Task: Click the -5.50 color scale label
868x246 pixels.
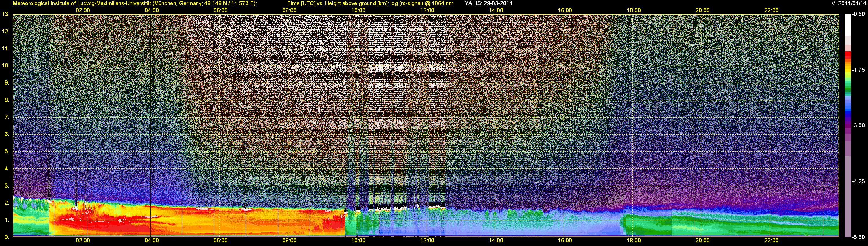Action: (x=858, y=237)
